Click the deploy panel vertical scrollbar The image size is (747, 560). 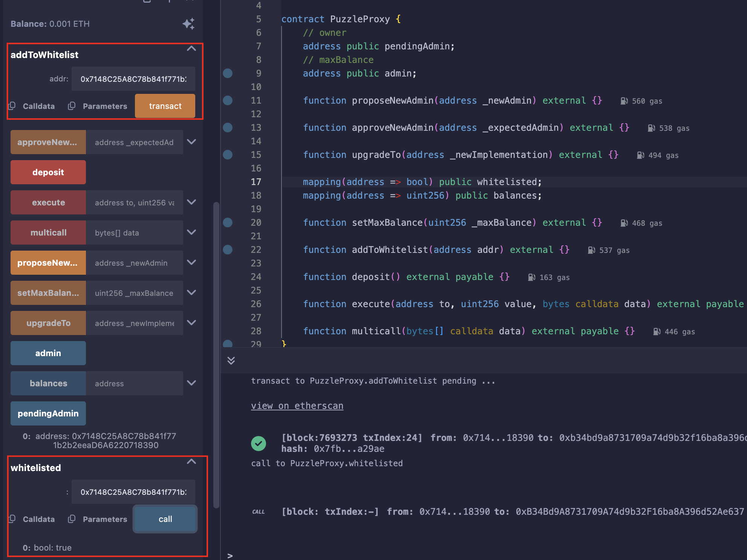[x=216, y=355]
